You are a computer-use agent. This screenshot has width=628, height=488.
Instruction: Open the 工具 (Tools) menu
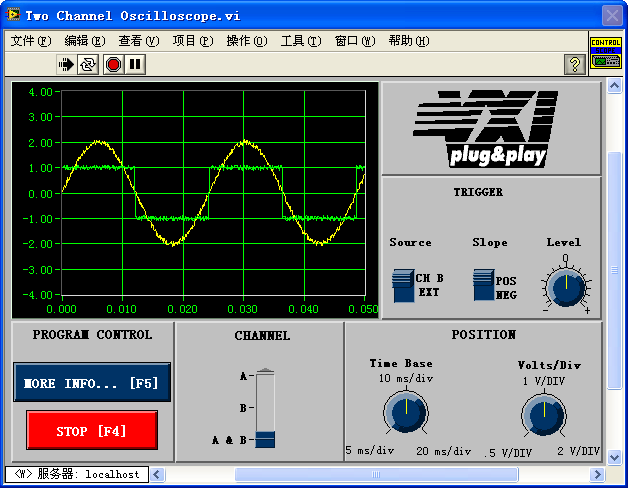click(x=300, y=41)
